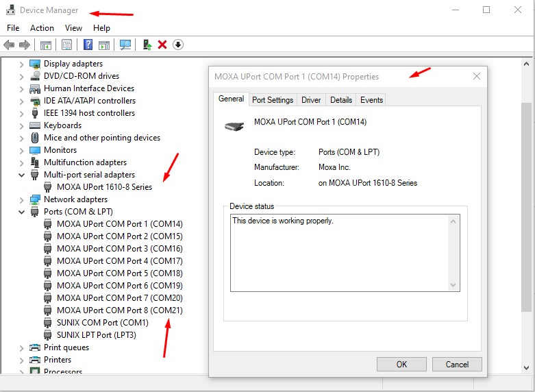The height and width of the screenshot is (392, 535).
Task: Click OK in the Properties dialog
Action: tap(401, 365)
